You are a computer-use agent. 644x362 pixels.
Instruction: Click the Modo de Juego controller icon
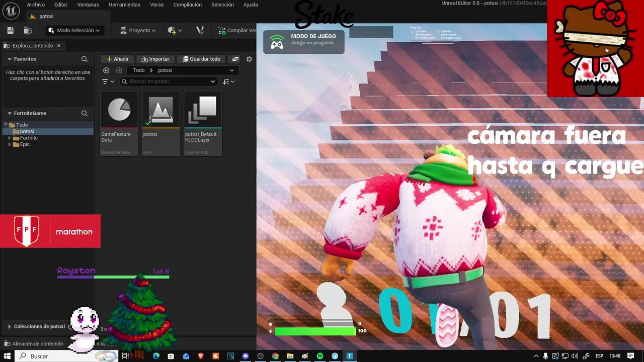click(277, 42)
